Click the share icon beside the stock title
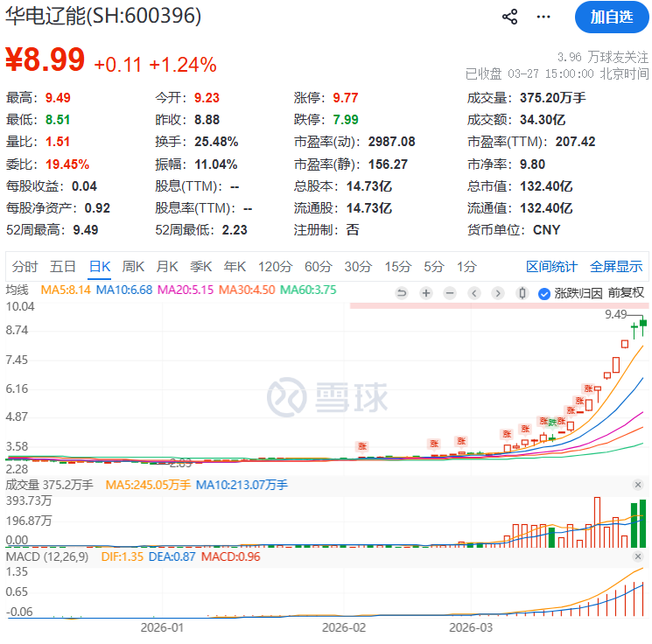 point(510,17)
